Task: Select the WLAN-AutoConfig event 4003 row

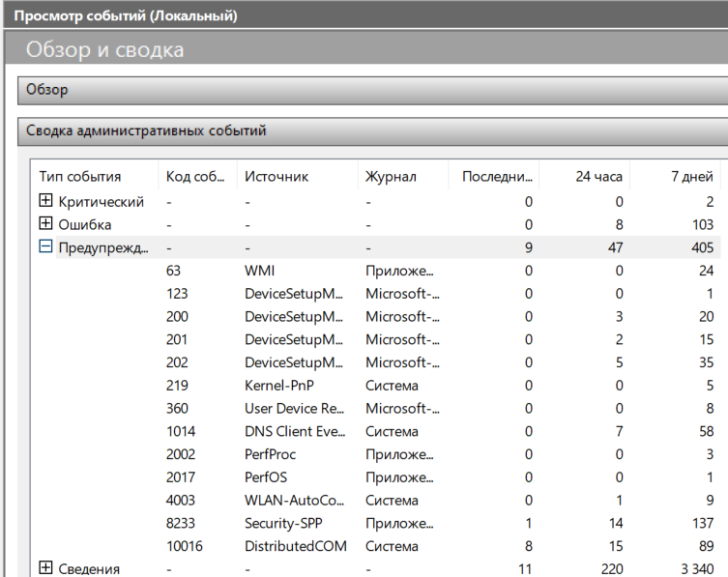Action: point(293,501)
